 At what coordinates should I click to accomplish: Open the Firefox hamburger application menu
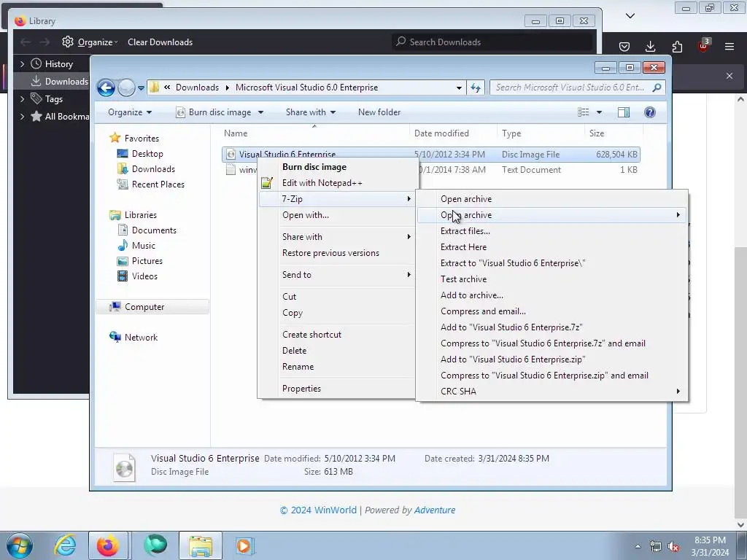click(x=729, y=46)
